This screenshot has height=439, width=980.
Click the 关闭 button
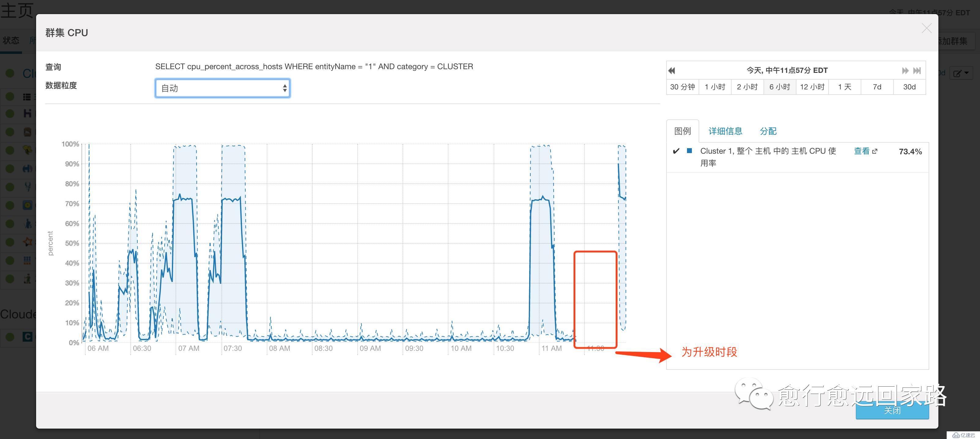pyautogui.click(x=892, y=410)
